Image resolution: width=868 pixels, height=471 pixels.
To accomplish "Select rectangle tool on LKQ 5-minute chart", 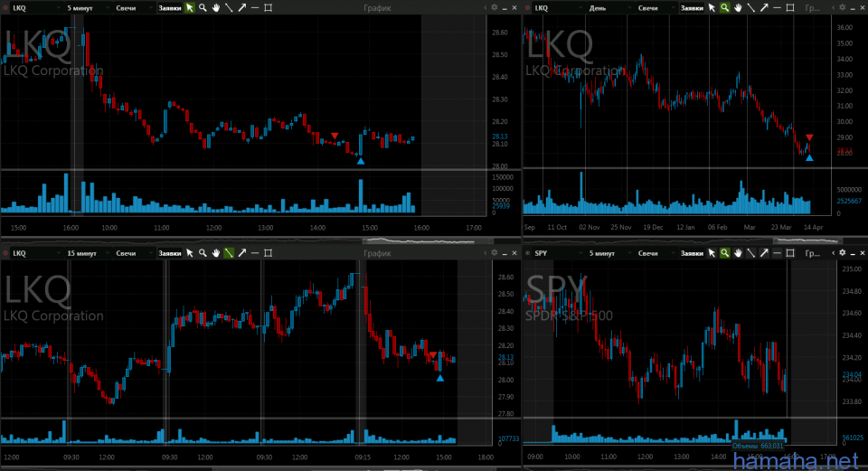I will click(x=269, y=8).
